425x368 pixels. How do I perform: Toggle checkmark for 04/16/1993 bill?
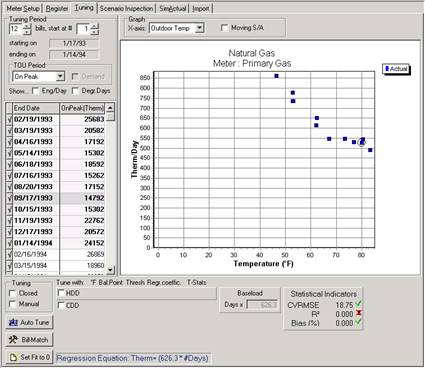[x=9, y=142]
